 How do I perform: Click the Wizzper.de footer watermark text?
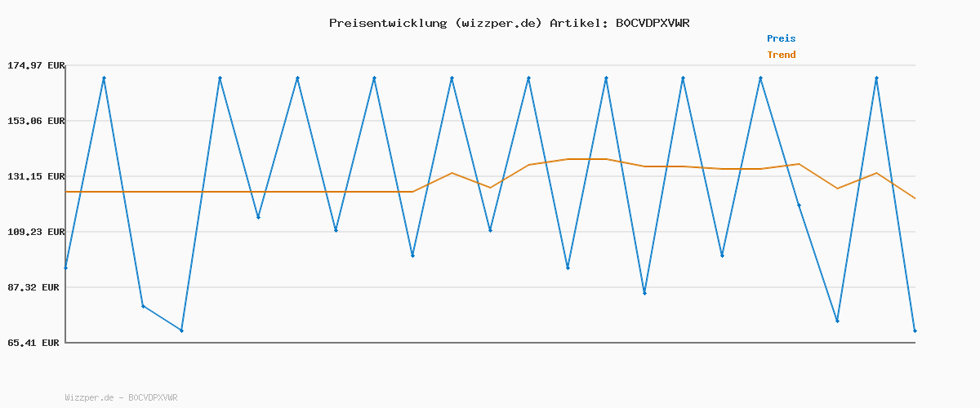point(121,397)
